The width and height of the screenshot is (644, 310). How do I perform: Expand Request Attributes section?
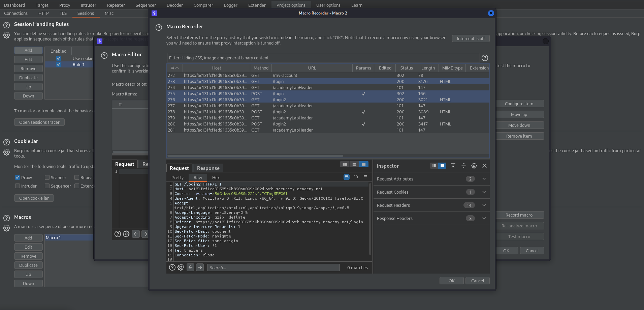click(484, 179)
